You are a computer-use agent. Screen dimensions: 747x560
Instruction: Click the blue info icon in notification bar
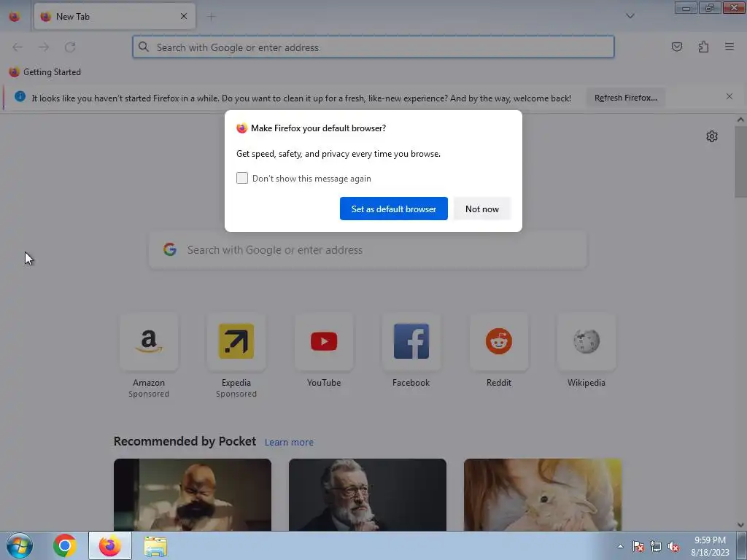[x=20, y=97]
